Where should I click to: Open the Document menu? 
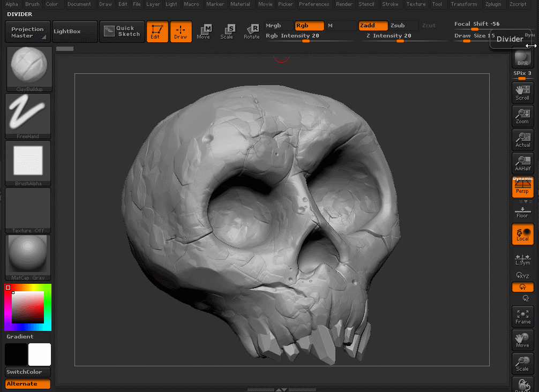pos(79,4)
